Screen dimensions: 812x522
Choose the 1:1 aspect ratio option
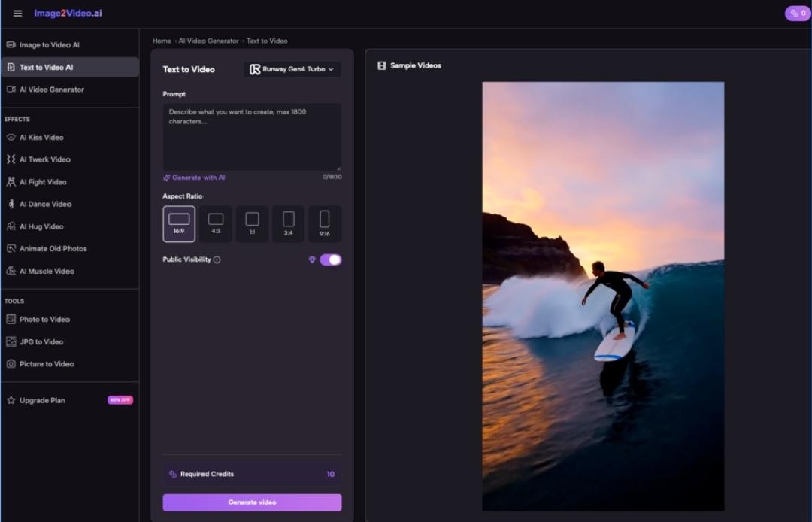coord(252,223)
